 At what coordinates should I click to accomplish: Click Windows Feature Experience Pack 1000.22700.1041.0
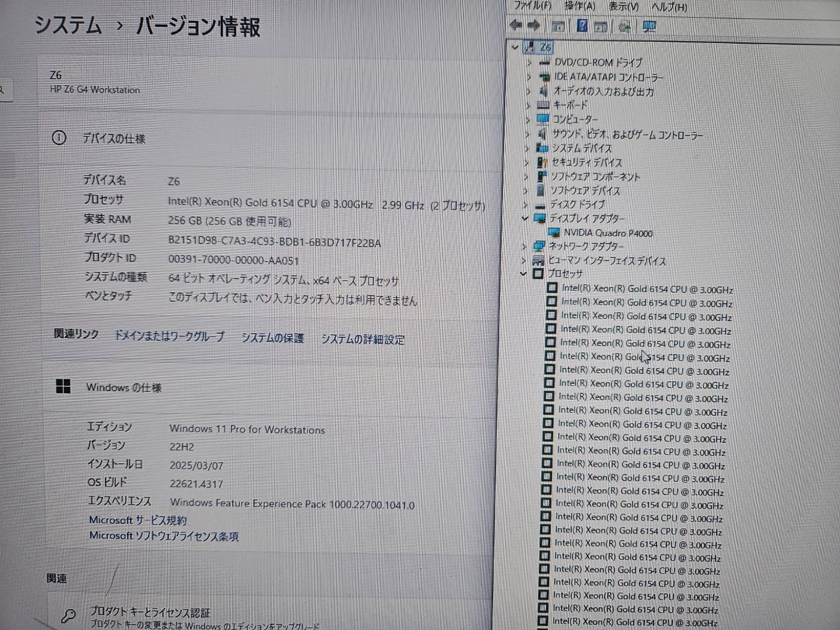[x=292, y=503]
